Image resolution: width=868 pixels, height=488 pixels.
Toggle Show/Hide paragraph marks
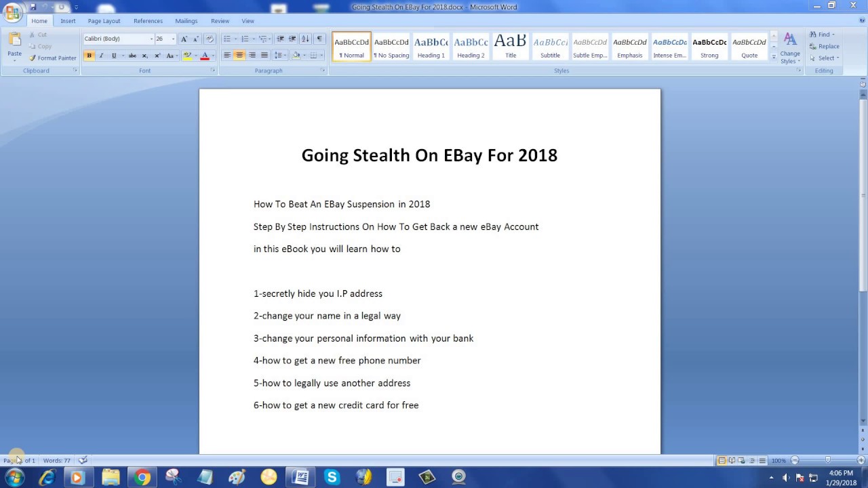coord(319,39)
